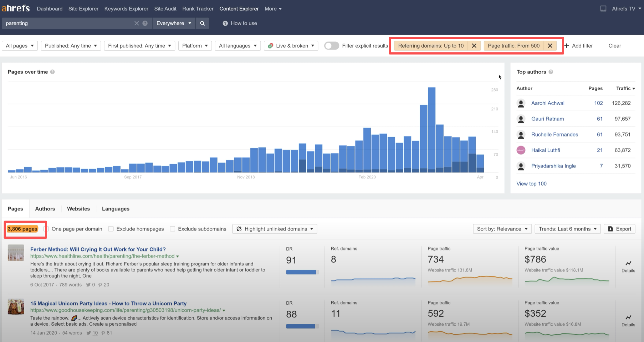Enable the Filter explicit results toggle
Screen dimensions: 644x342
332,46
